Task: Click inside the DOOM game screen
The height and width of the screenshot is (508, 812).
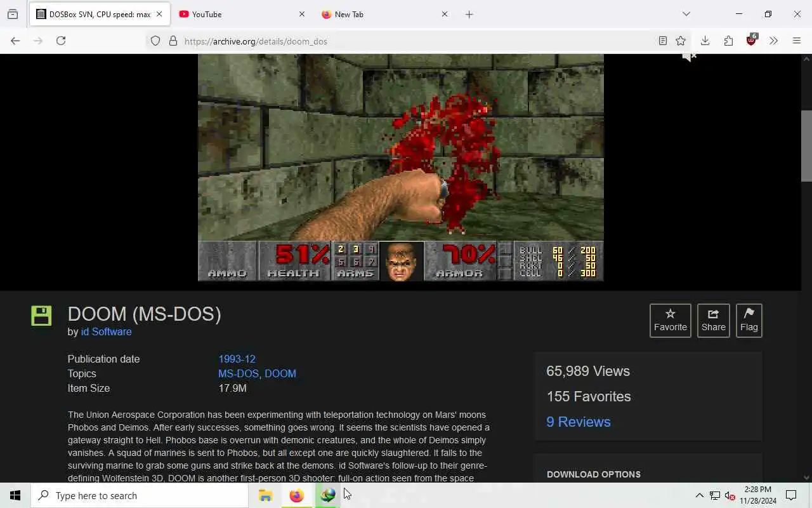Action: 401,167
